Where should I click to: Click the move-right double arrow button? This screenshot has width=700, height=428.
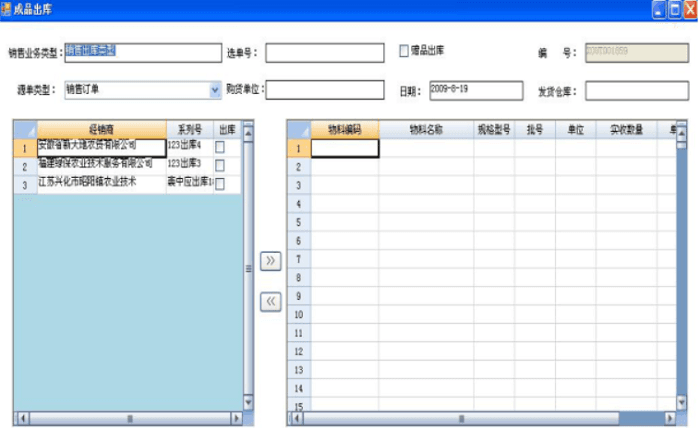(270, 261)
